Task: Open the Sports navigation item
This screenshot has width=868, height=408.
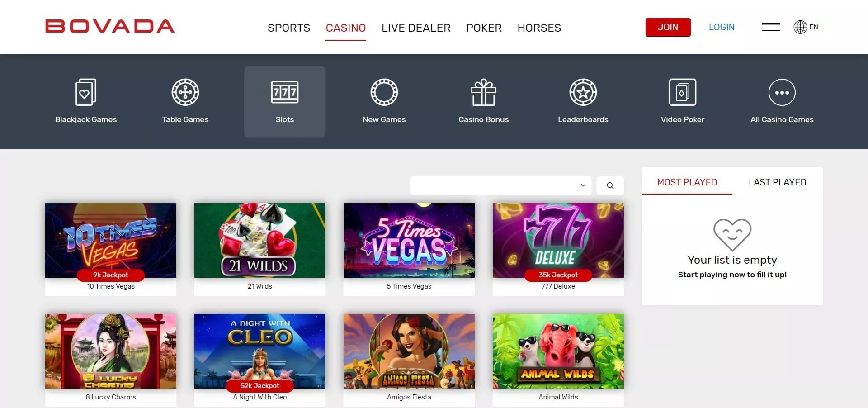Action: tap(289, 28)
